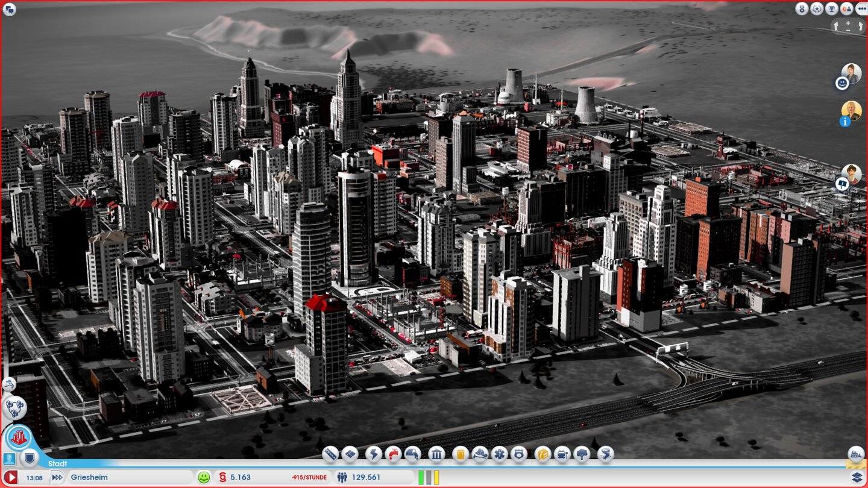868x488 pixels.
Task: Open the Water faucet menu
Action: pyautogui.click(x=393, y=454)
